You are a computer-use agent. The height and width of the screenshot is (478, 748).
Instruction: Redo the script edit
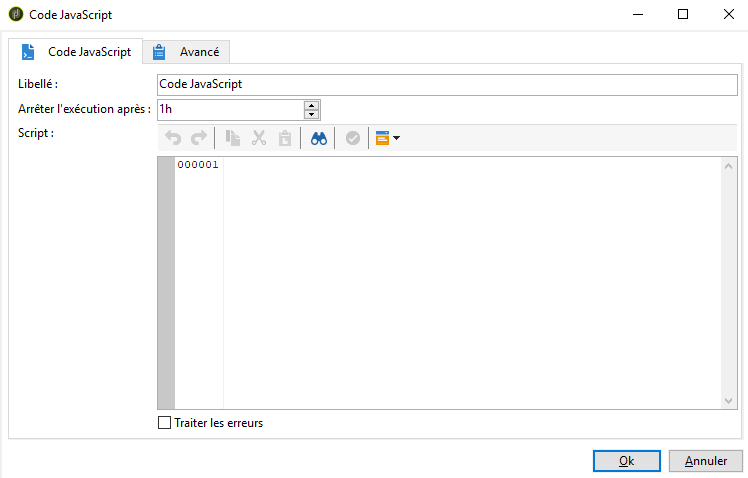tap(199, 138)
